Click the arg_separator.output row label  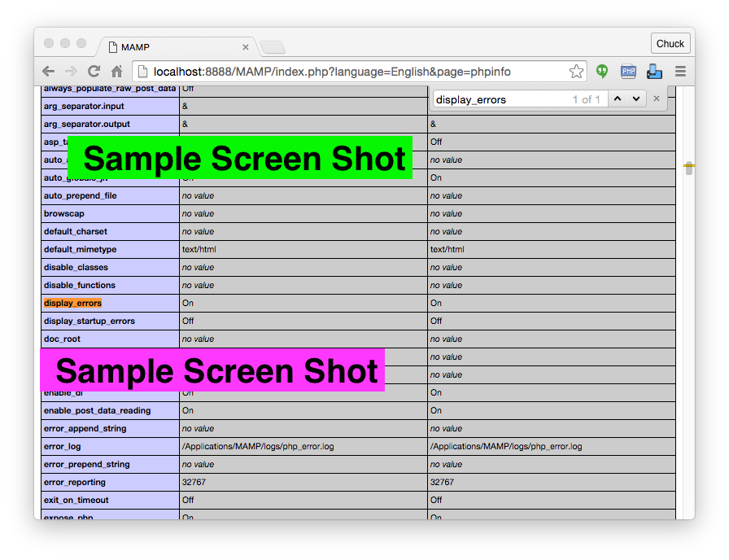pyautogui.click(x=87, y=125)
